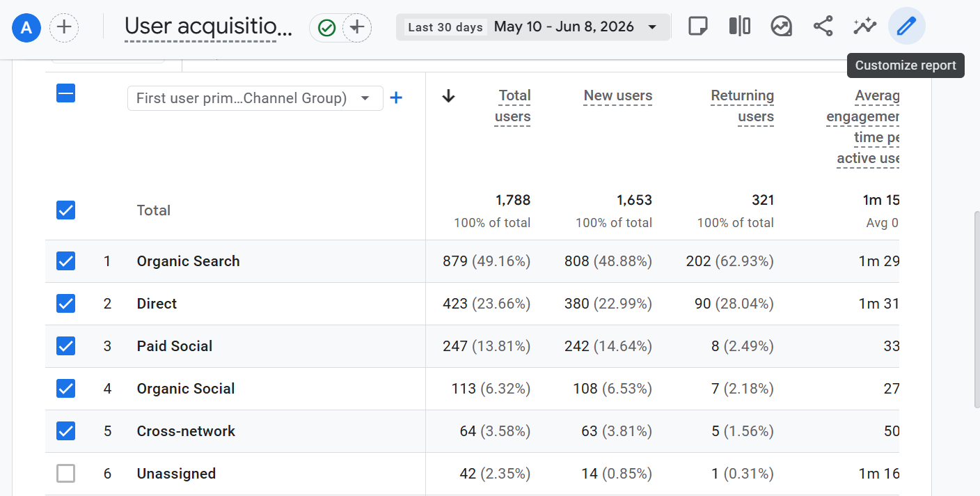Click the edit comparisons columns icon
980x496 pixels.
pos(739,26)
